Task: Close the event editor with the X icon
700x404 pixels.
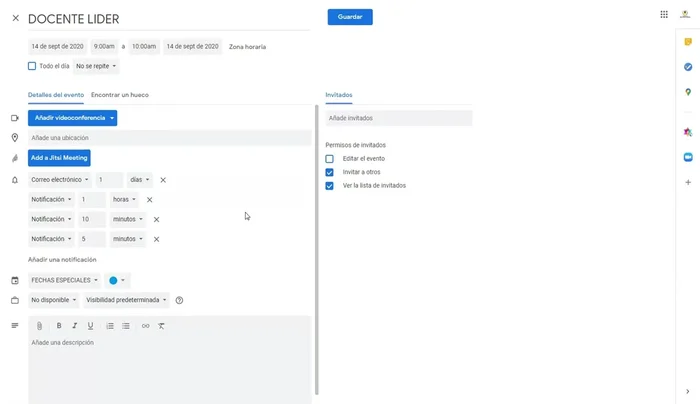Action: click(x=16, y=18)
